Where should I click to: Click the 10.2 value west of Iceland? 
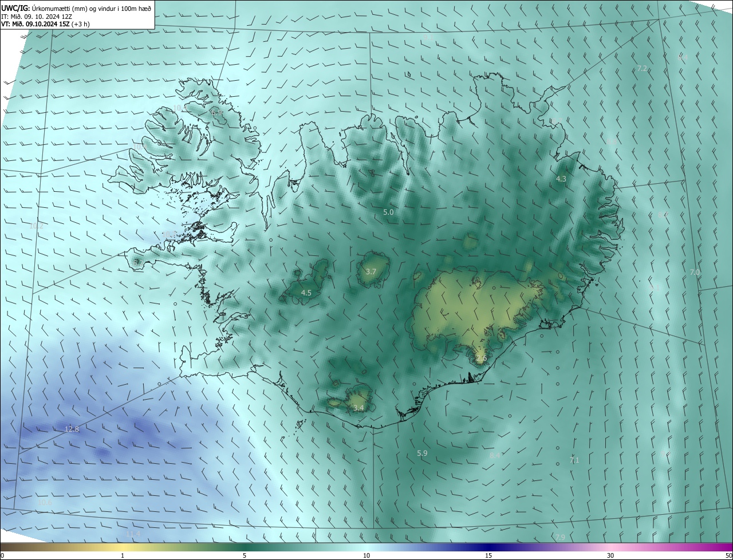tap(36, 226)
